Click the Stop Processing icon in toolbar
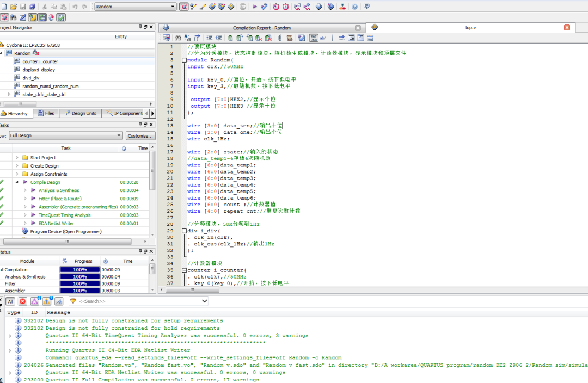 [242, 7]
